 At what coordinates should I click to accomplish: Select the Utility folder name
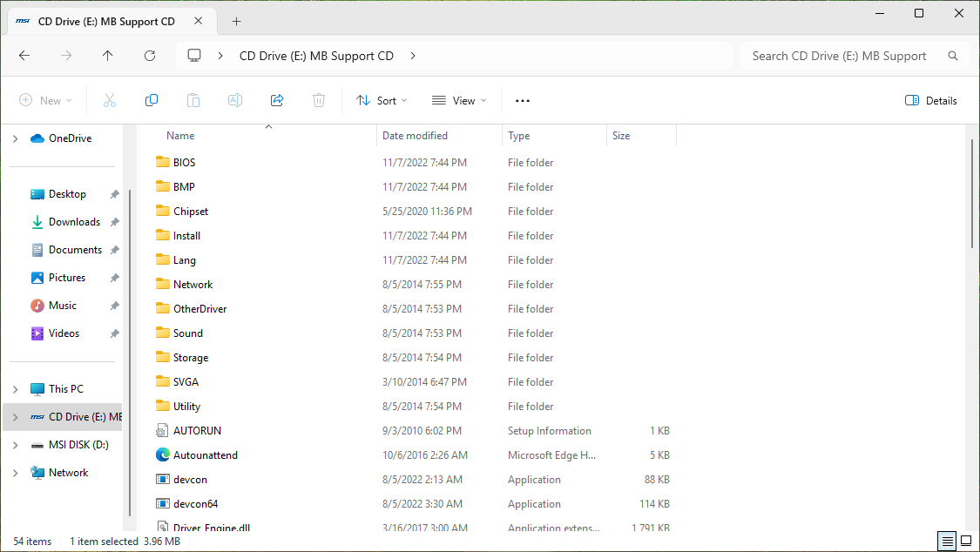click(x=187, y=406)
